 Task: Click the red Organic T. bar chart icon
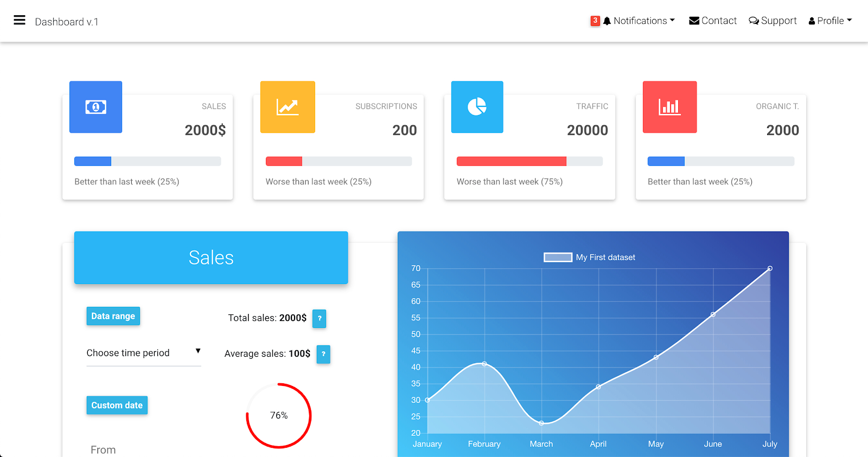pos(669,107)
